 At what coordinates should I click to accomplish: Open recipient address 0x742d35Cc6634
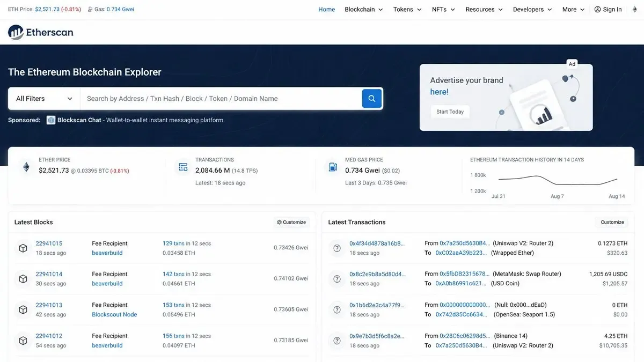462,315
